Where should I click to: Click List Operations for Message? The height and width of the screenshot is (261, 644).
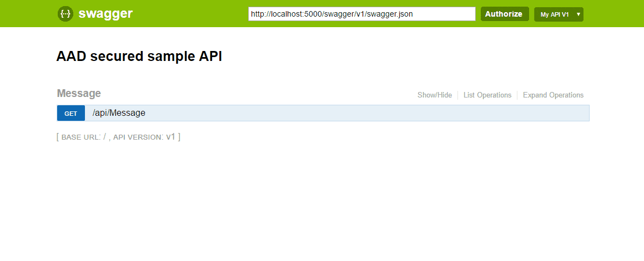pyautogui.click(x=487, y=95)
